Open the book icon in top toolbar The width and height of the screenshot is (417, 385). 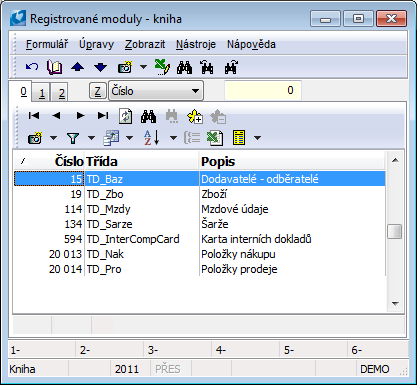[54, 67]
